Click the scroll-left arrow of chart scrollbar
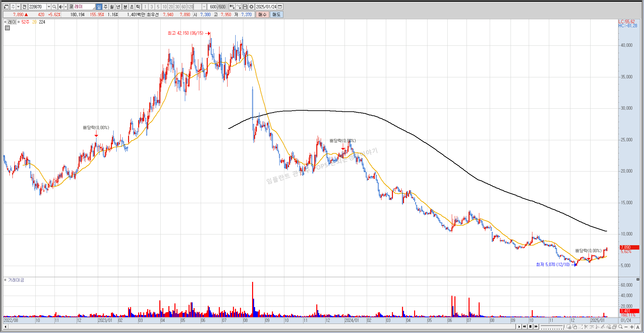644x333 pixels. tap(5, 327)
